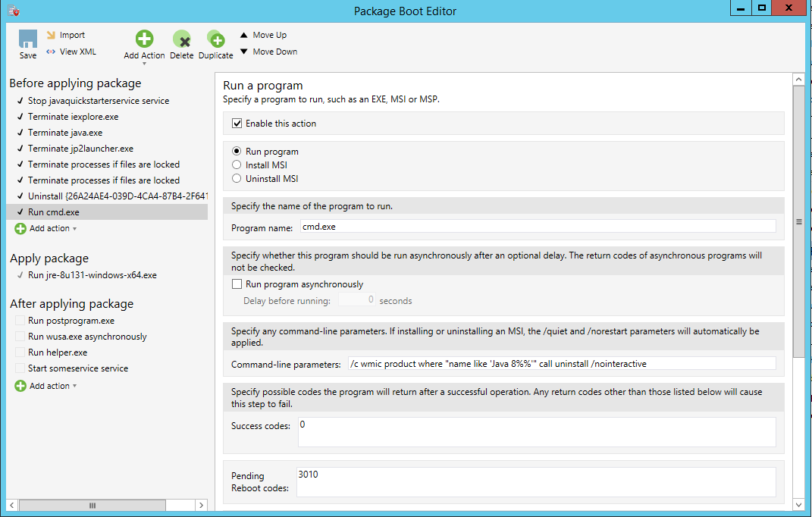This screenshot has height=517, width=812.
Task: Click the horizontal scrollbar thumb in action list
Action: 92,505
